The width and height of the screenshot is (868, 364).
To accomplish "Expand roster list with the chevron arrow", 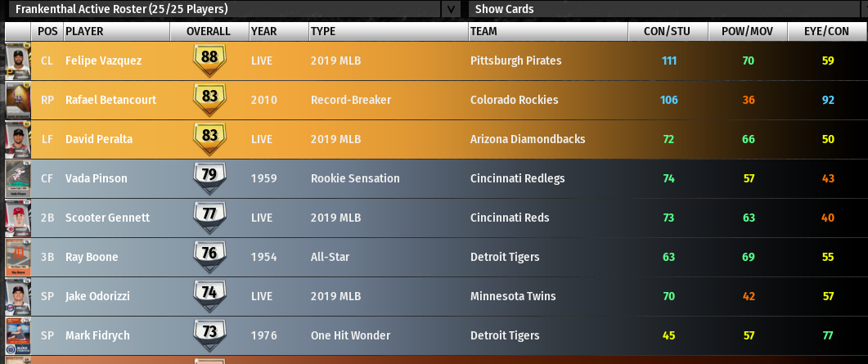I will pos(451,10).
